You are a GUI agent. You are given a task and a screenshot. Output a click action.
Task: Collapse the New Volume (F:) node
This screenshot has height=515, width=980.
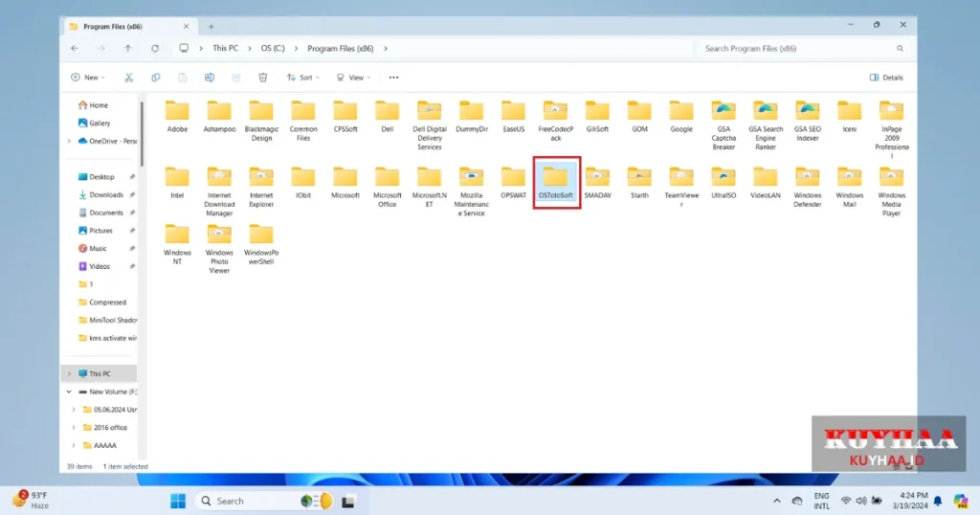[x=69, y=392]
